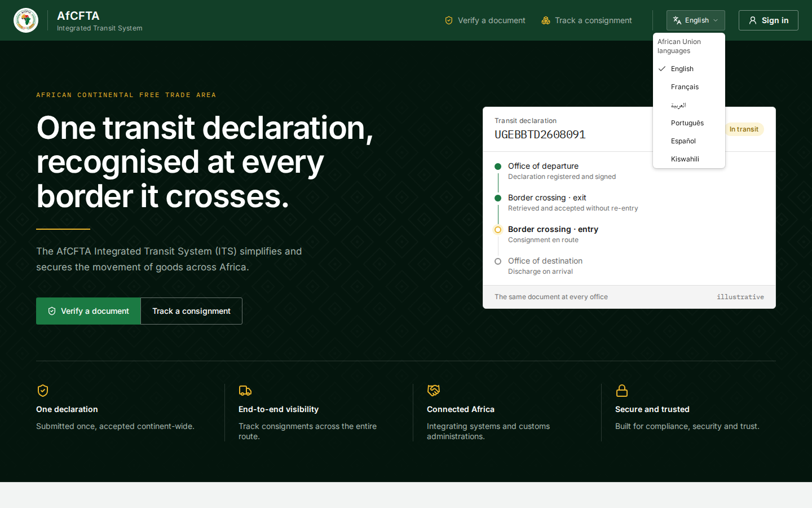Click 'Office of destination' step title
This screenshot has width=812, height=508.
[545, 261]
